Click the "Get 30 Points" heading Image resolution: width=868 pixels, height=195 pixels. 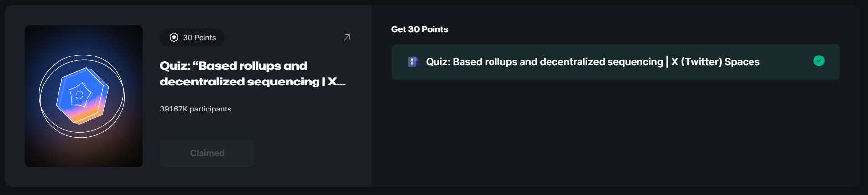[420, 29]
